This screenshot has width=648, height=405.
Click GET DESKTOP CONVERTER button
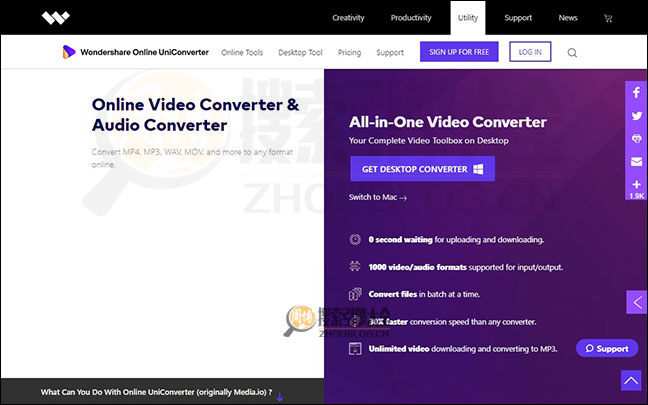(x=422, y=169)
